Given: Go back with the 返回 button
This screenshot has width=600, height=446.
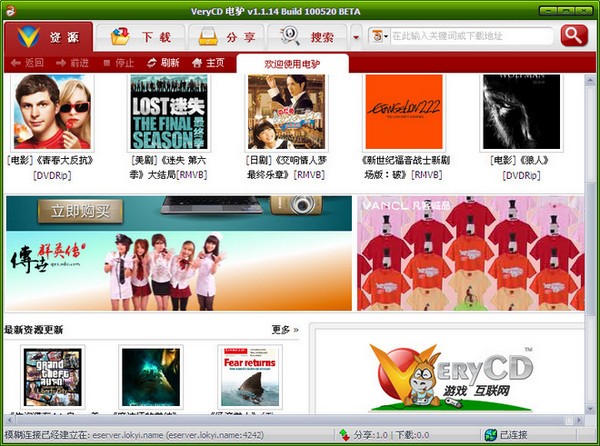Looking at the screenshot, I should pyautogui.click(x=27, y=63).
